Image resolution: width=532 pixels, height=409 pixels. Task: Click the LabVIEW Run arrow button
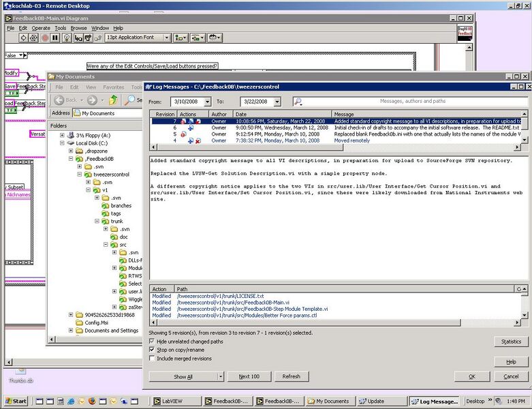(x=23, y=37)
